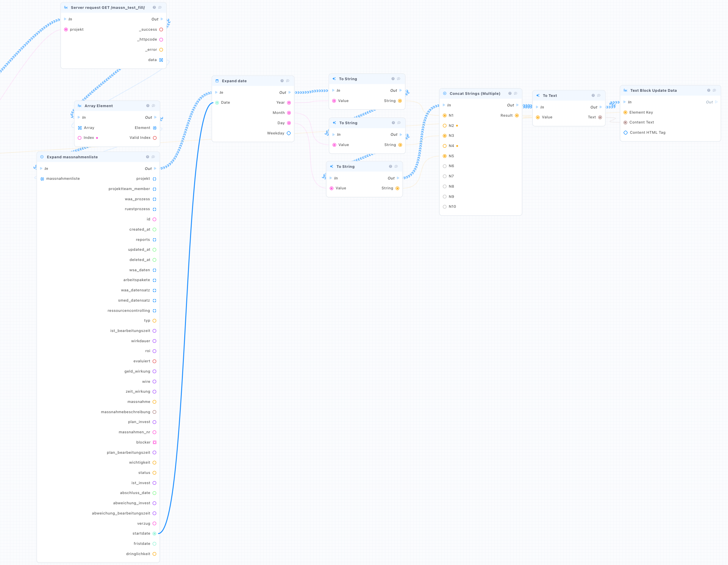Click the N6 input pin on Concat Strings
This screenshot has width=728, height=565.
coord(445,166)
